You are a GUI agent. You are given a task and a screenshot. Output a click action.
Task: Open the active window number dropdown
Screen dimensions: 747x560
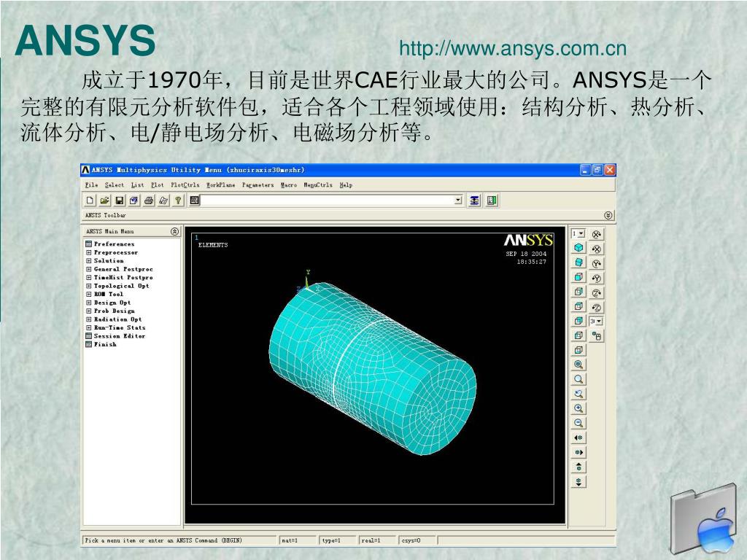581,233
